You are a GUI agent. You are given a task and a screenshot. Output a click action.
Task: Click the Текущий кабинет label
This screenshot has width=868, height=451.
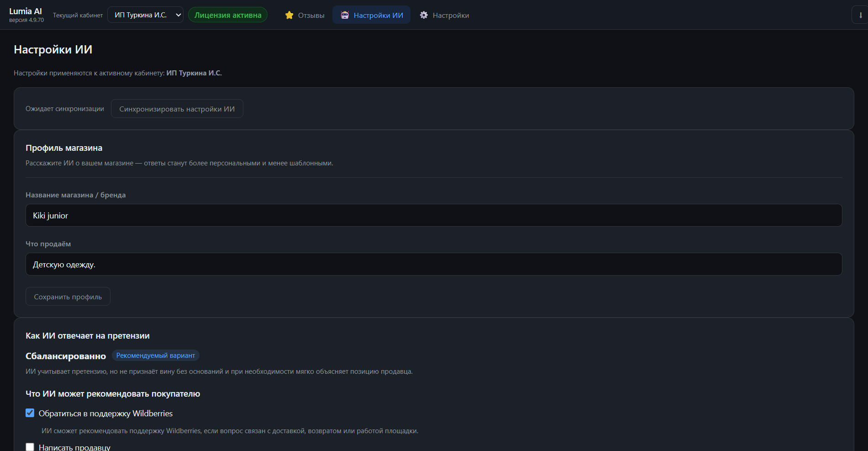[x=78, y=15]
